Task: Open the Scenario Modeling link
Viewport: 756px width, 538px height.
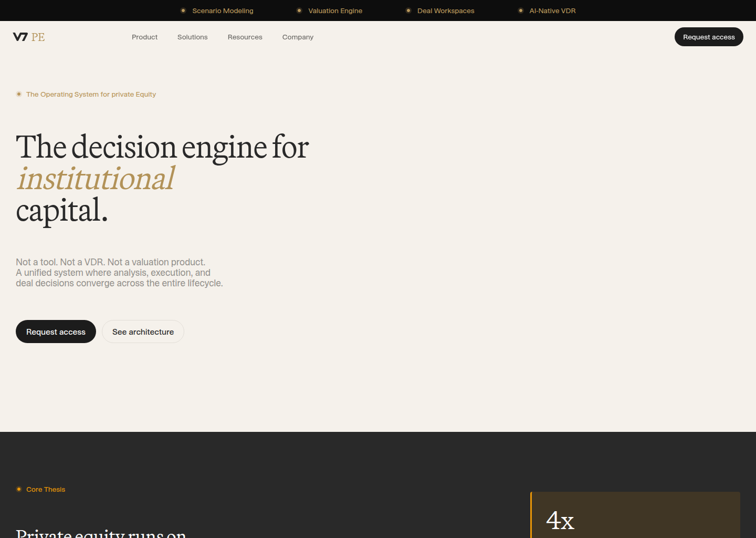Action: 223,11
